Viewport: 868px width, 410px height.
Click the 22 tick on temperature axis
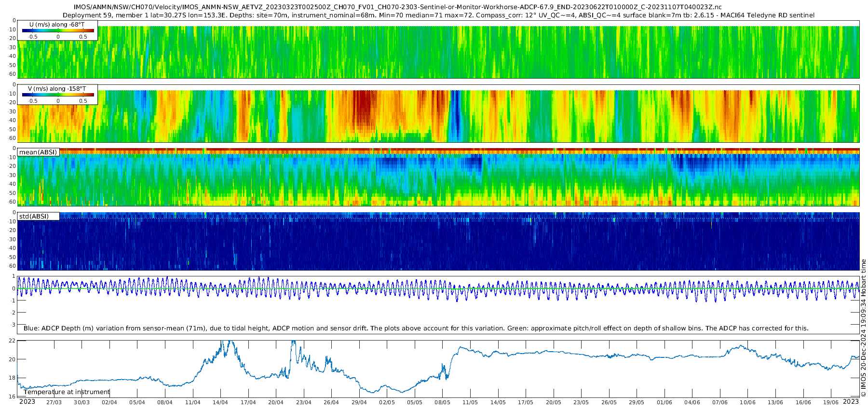[13, 341]
